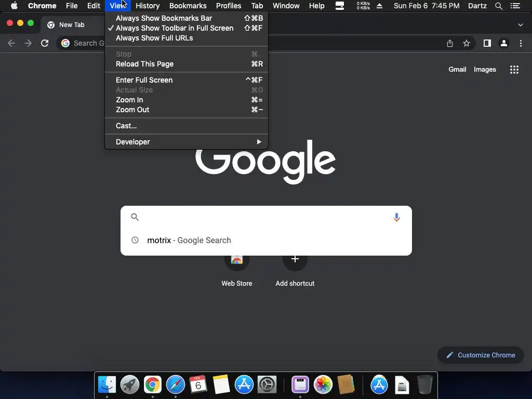Click the voice search microphone
The height and width of the screenshot is (399, 532).
tap(396, 217)
